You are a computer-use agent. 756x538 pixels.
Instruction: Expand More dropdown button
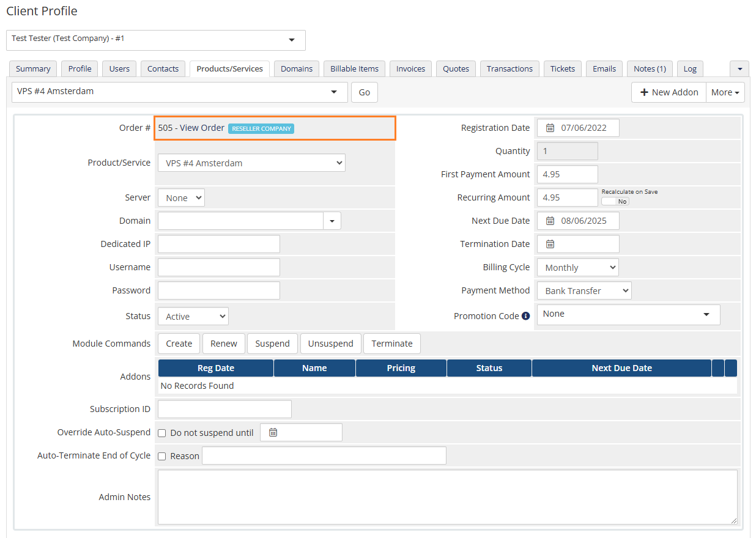pos(725,92)
